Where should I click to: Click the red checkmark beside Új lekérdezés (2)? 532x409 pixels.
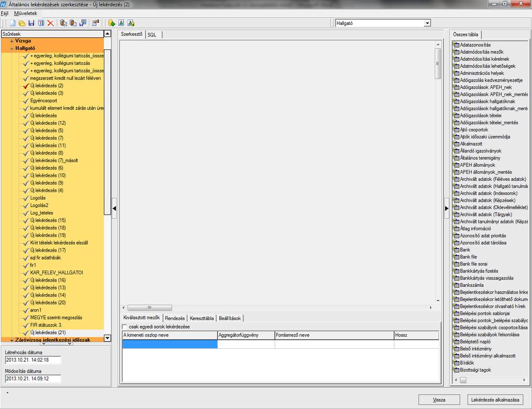coord(26,86)
